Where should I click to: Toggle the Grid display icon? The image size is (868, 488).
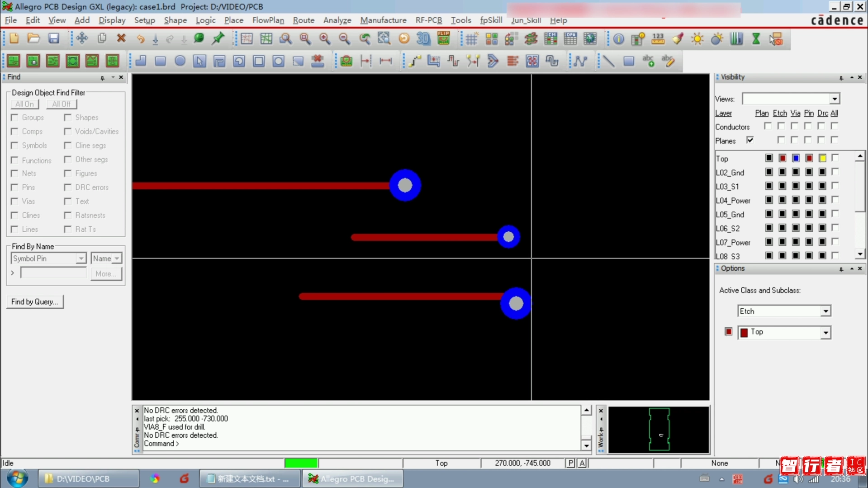coord(471,39)
